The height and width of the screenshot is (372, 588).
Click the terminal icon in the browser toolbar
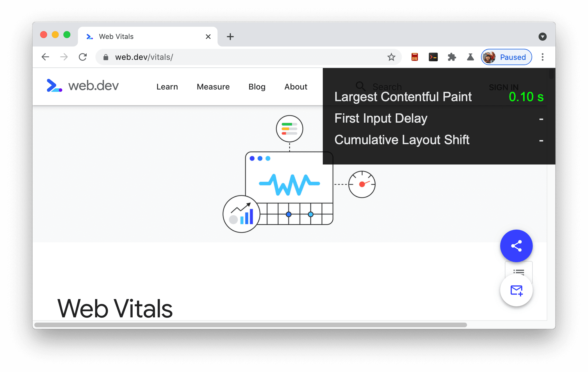432,57
